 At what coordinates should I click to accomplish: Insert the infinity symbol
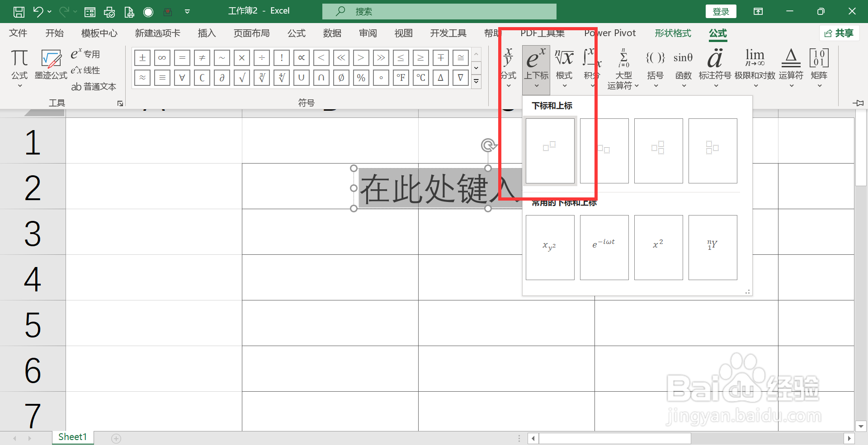tap(162, 58)
